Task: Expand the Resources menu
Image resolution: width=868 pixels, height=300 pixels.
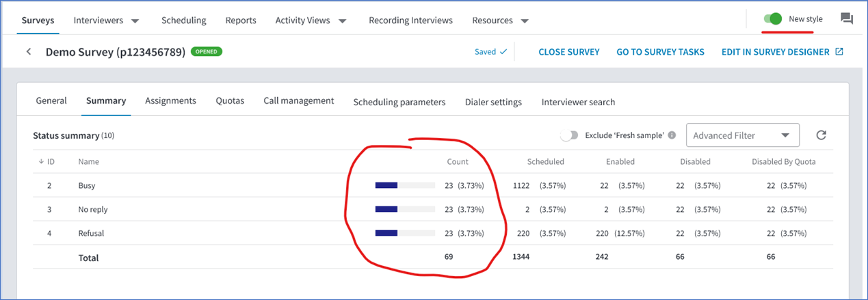Action: tap(501, 21)
